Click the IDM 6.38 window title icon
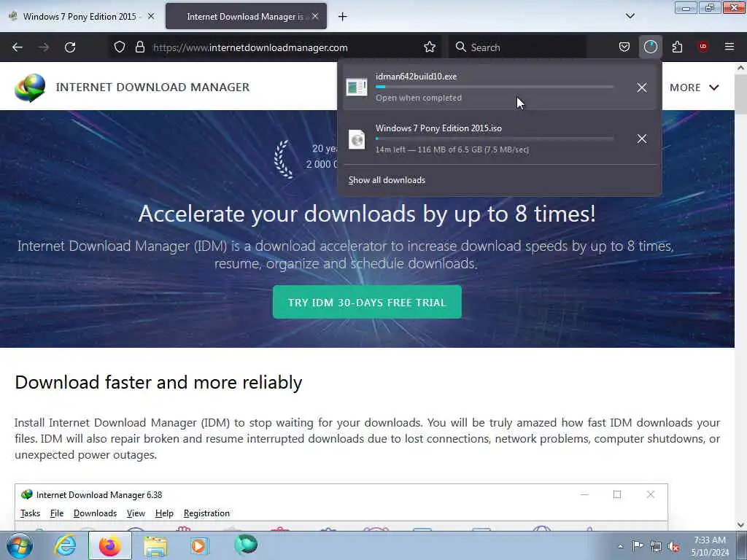 point(27,495)
